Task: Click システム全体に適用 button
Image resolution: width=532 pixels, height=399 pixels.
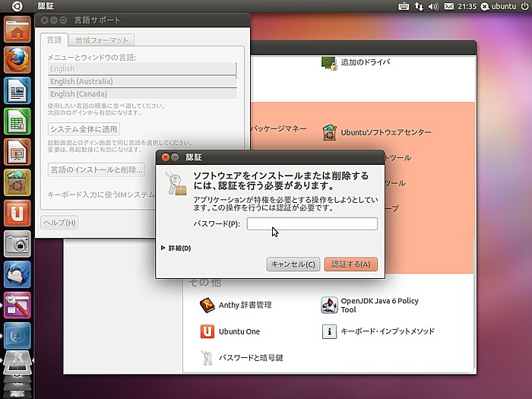Action: (x=84, y=129)
